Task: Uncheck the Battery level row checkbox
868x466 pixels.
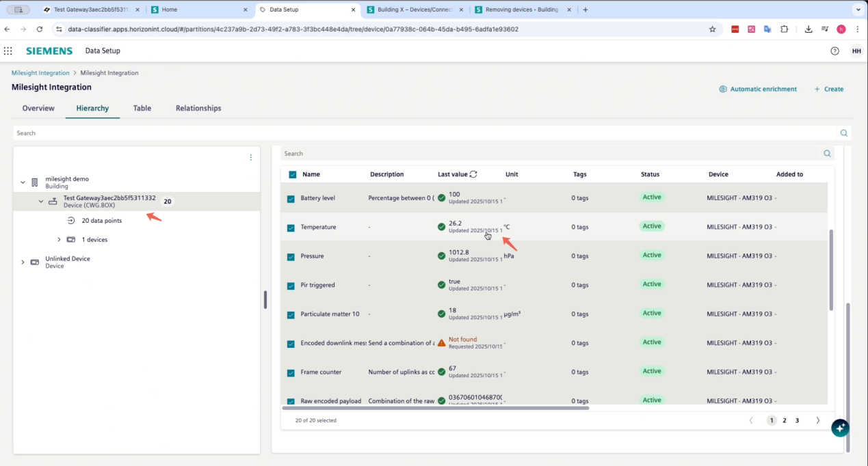Action: point(291,199)
